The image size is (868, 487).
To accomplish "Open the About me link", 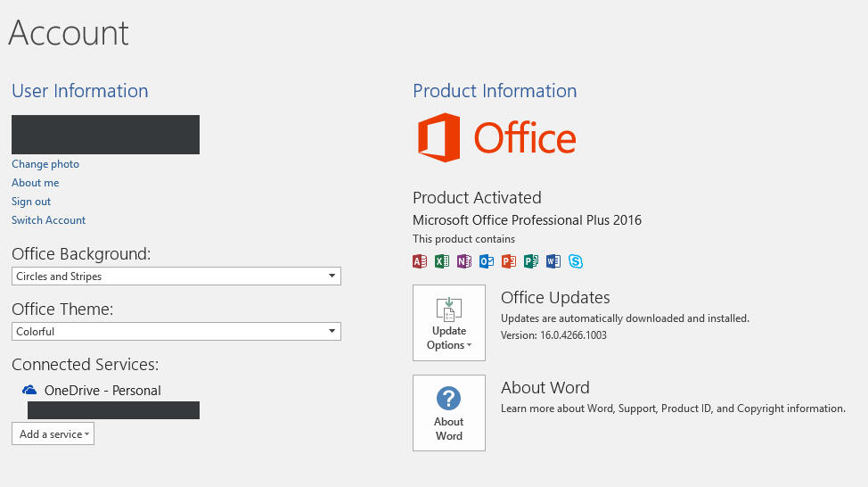I will 36,183.
